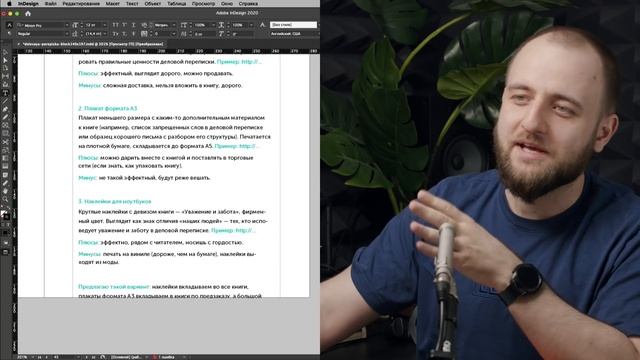This screenshot has height=360, width=640.
Task: Select the Page tool
Action: pos(5,68)
